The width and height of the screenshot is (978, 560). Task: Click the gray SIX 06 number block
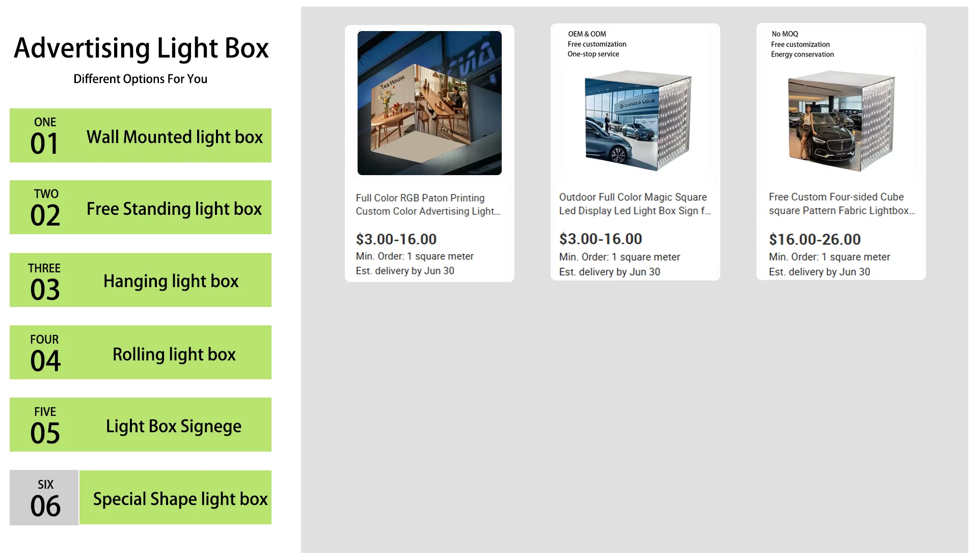pos(44,498)
